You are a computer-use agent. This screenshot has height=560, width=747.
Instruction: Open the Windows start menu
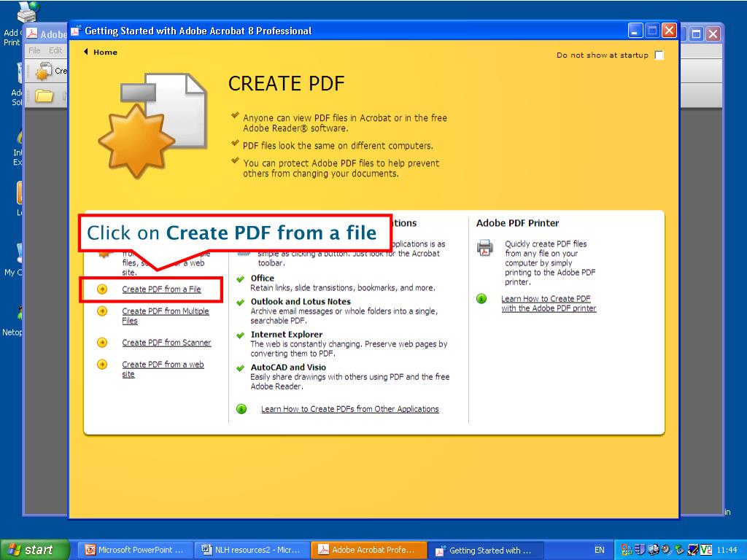click(x=35, y=550)
